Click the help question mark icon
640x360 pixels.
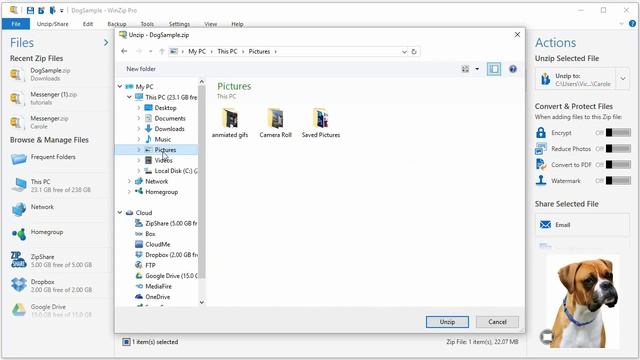(513, 69)
